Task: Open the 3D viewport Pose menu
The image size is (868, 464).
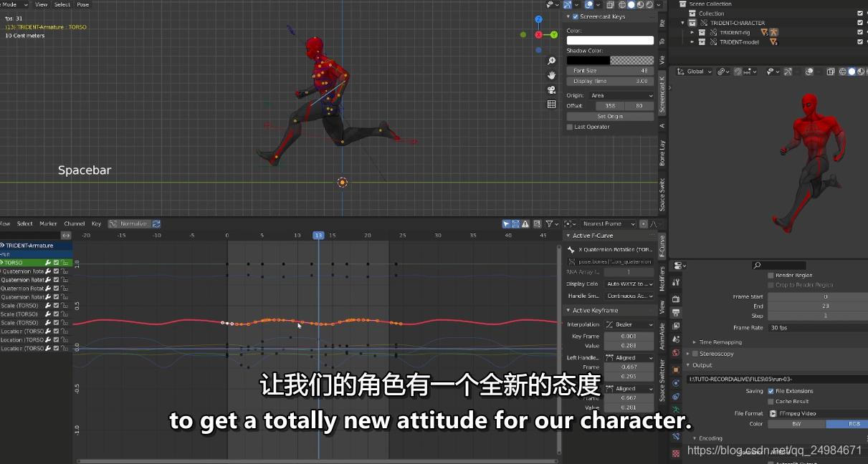Action: (x=83, y=4)
